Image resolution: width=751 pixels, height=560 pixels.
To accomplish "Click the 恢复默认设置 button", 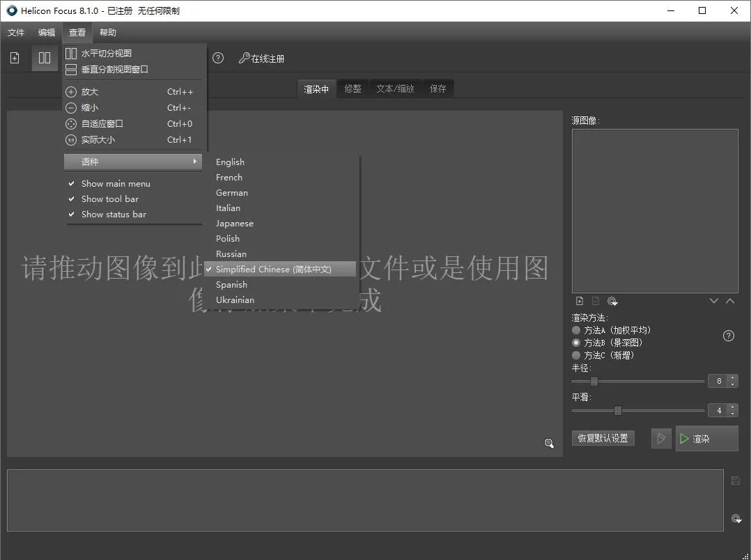I will pyautogui.click(x=603, y=438).
